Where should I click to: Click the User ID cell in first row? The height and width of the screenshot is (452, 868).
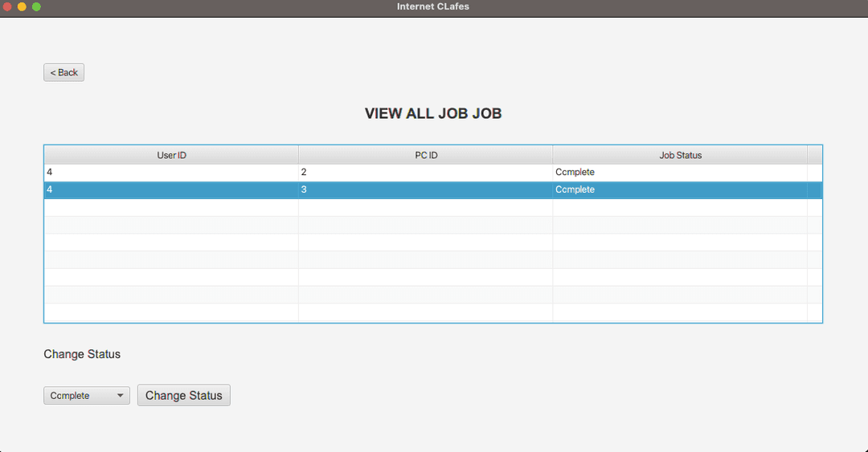pyautogui.click(x=171, y=172)
